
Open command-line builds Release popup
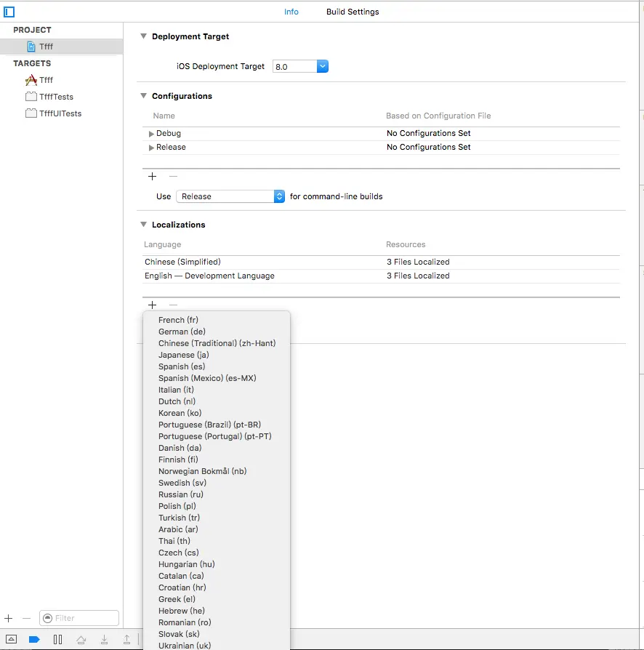tap(230, 196)
